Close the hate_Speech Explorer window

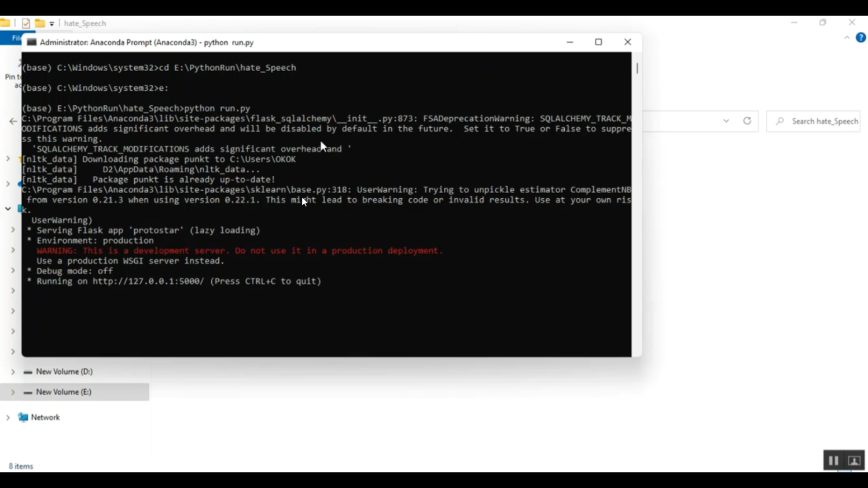(x=852, y=23)
